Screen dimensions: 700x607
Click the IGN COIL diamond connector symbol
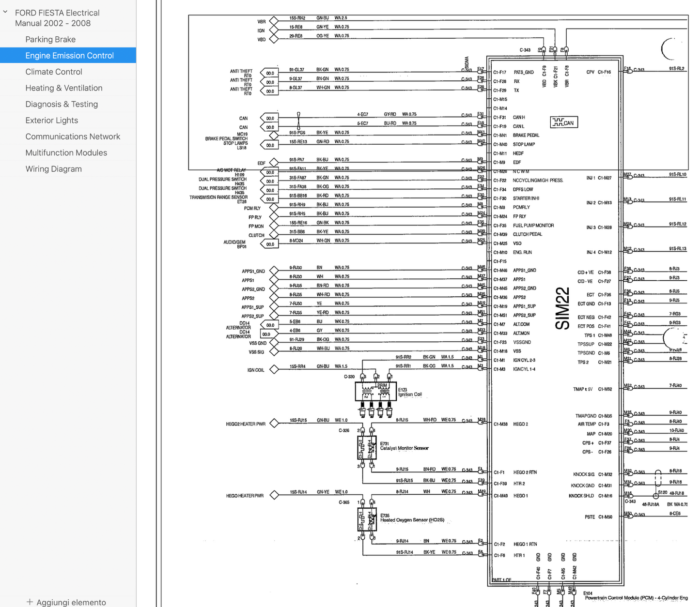tap(274, 369)
